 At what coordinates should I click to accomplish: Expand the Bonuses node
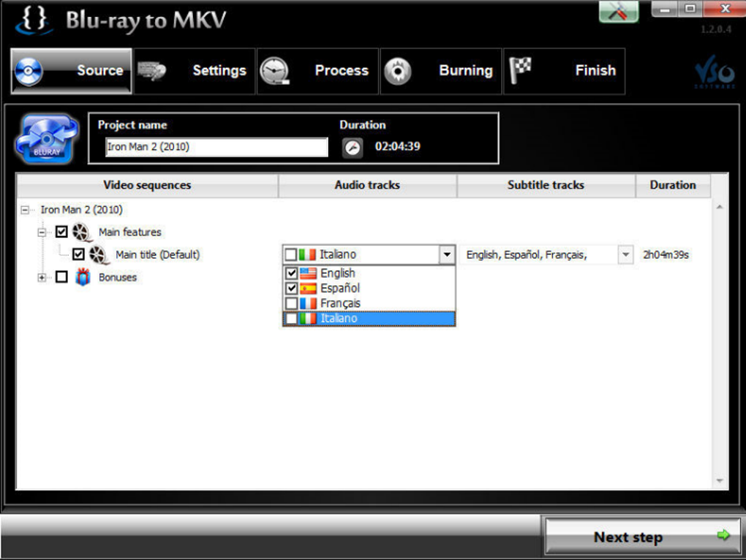coord(42,277)
